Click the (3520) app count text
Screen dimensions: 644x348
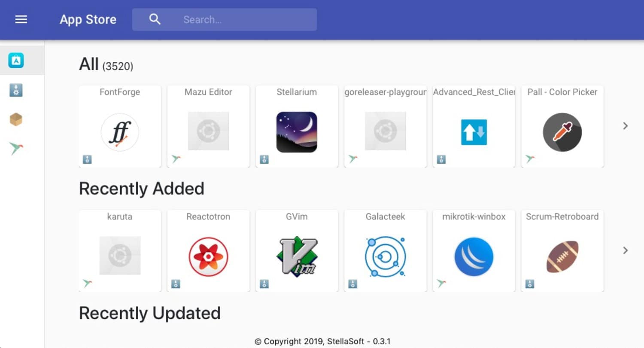pyautogui.click(x=118, y=67)
